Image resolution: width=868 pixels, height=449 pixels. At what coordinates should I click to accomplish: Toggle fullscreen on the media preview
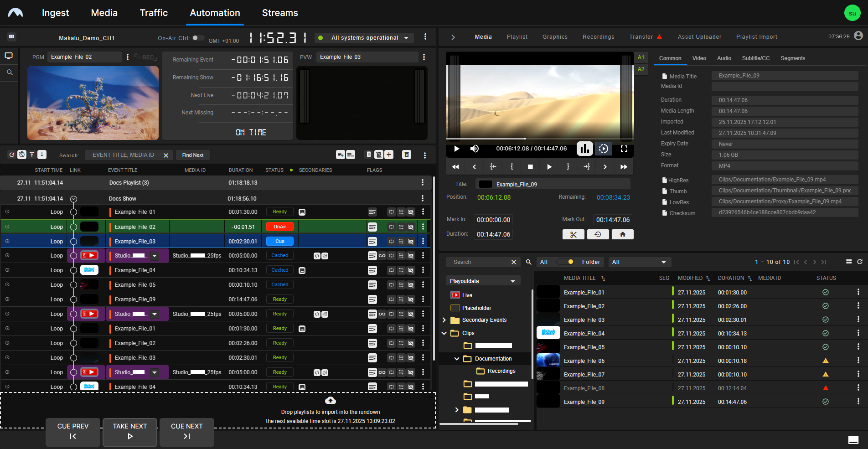[x=624, y=149]
